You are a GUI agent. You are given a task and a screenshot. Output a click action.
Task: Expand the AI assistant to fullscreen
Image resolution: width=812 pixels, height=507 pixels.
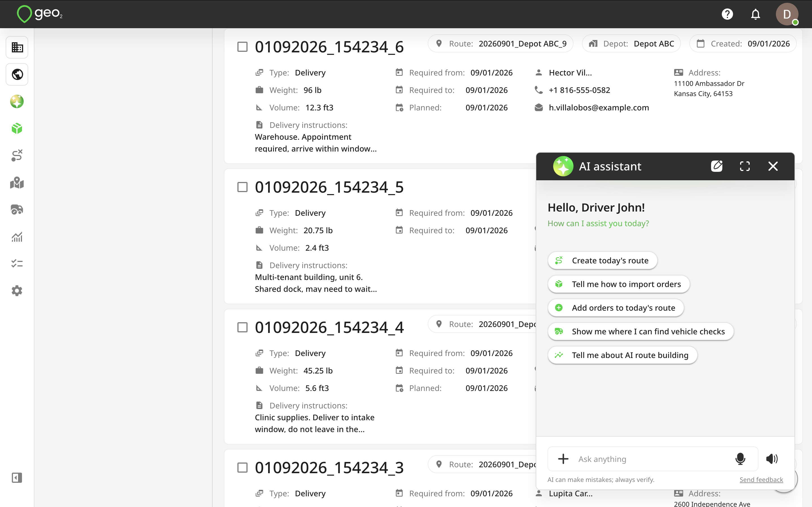(x=745, y=166)
